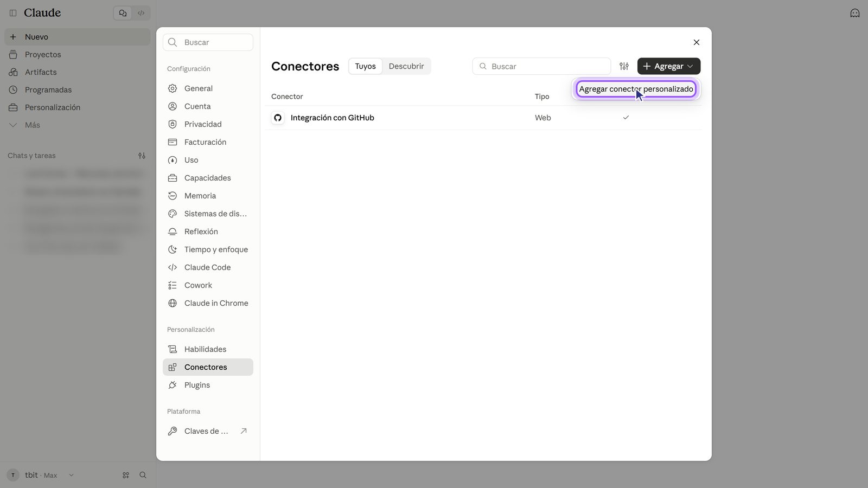
Task: Select the chat mode toggle icon
Action: [123, 13]
